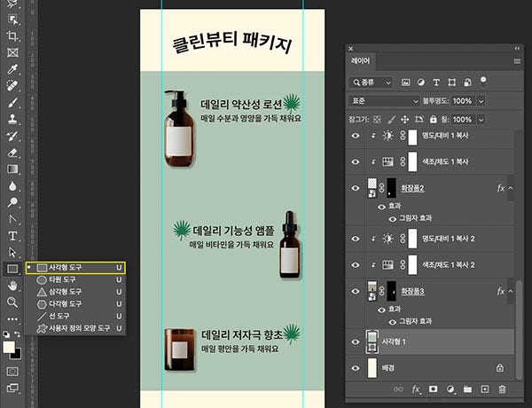This screenshot has height=408, width=532.
Task: Toggle Quick Mask mode
Action: [x=12, y=372]
